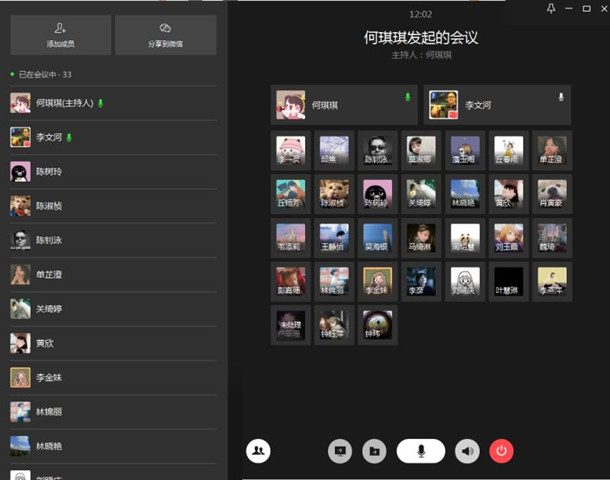Select 何琪琪(主持人) in the member list
Screen dimensions: 610x480
(x=64, y=103)
